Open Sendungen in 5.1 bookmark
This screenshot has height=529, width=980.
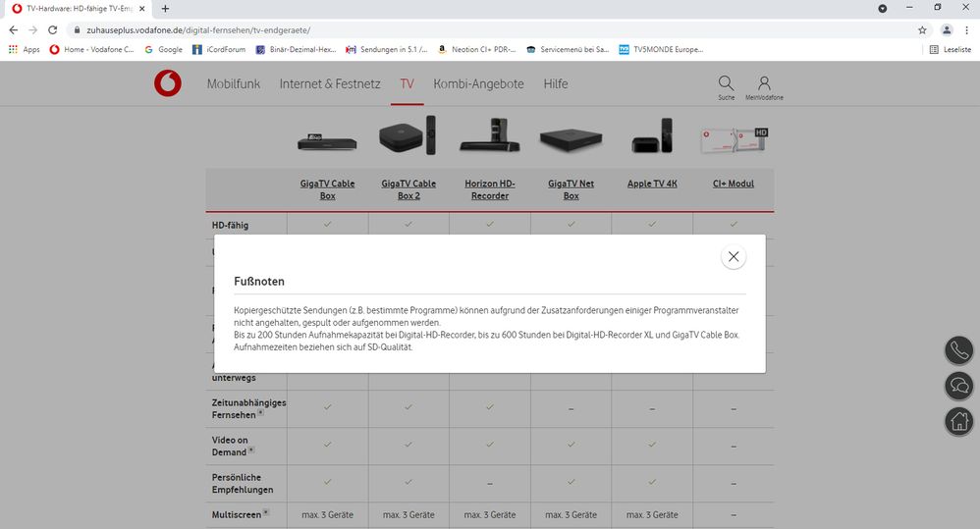[x=387, y=49]
